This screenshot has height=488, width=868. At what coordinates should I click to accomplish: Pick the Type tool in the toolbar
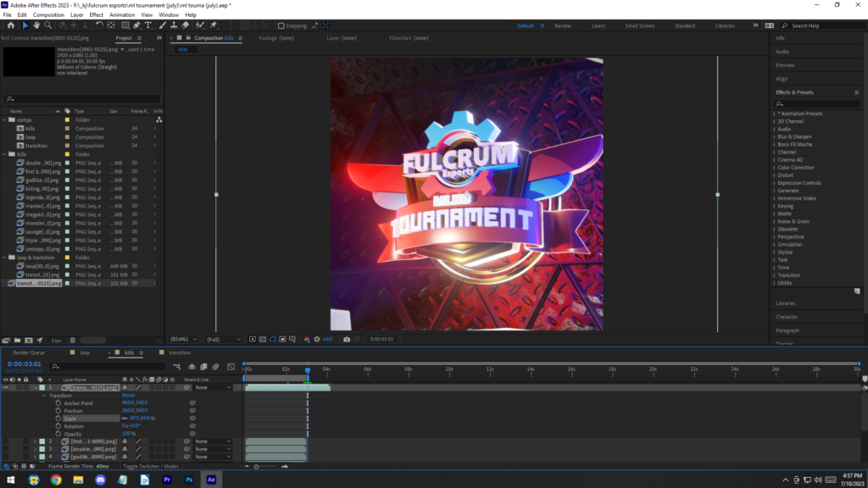click(x=148, y=25)
